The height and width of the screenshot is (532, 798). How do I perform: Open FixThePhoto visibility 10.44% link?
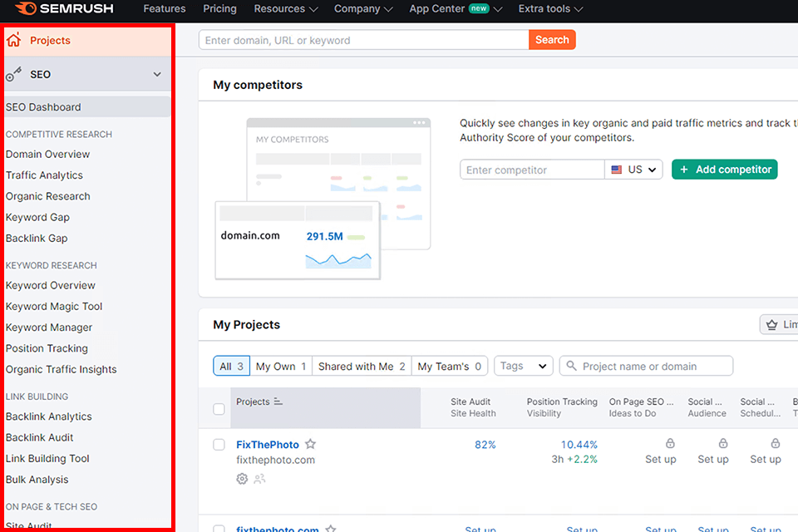[x=579, y=445]
